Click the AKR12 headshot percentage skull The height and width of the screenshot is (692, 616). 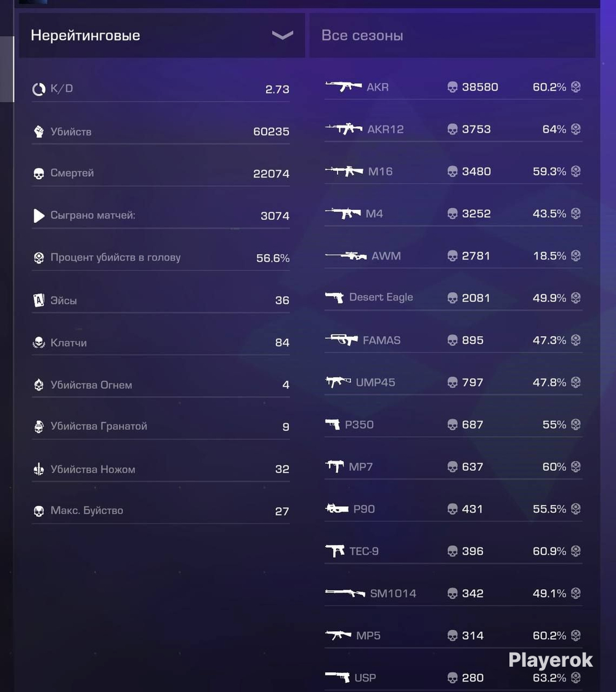pyautogui.click(x=575, y=129)
